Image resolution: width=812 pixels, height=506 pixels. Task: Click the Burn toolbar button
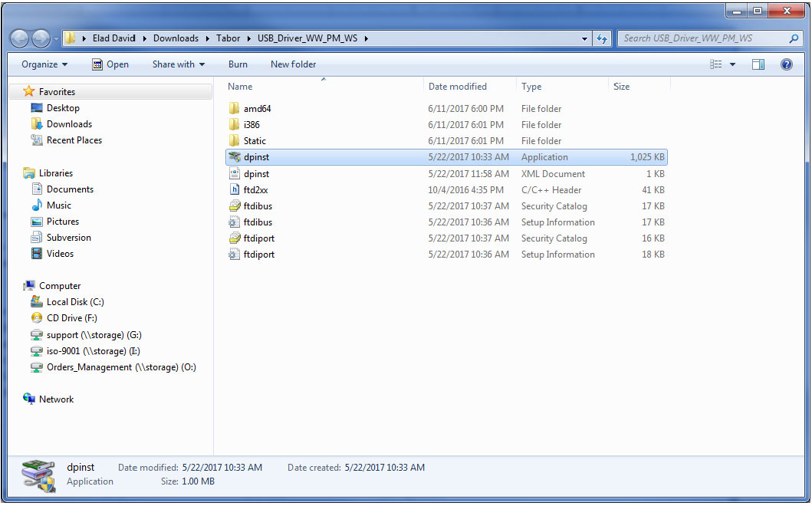tap(238, 64)
